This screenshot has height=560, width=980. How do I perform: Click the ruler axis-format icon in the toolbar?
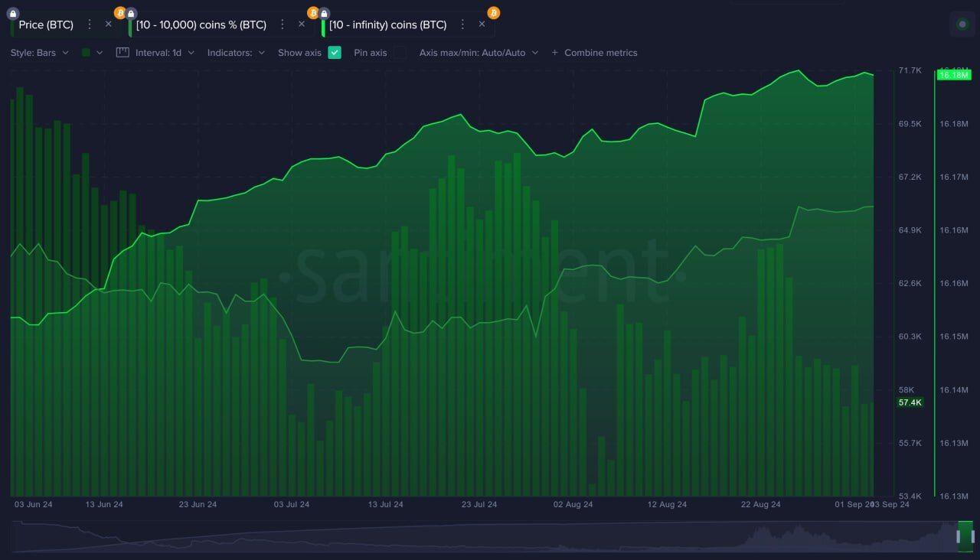pos(122,52)
